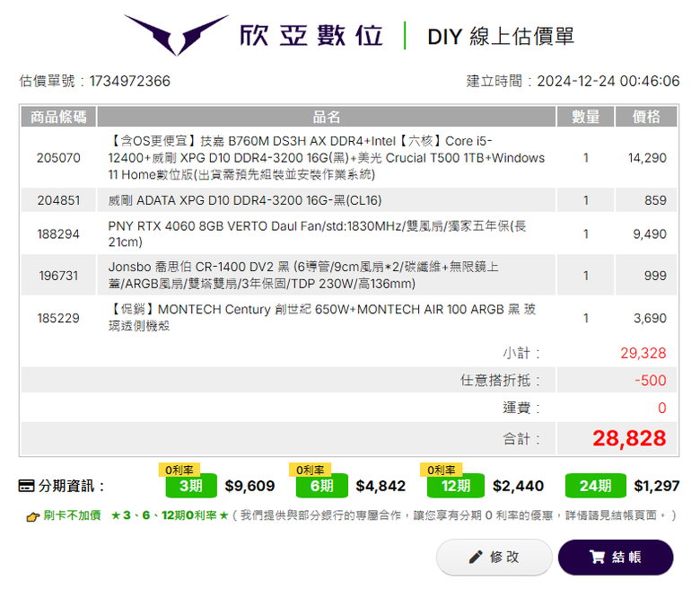Click the 威剛 ADATA XPG D10 item name
This screenshot has height=607, width=700.
click(x=245, y=200)
